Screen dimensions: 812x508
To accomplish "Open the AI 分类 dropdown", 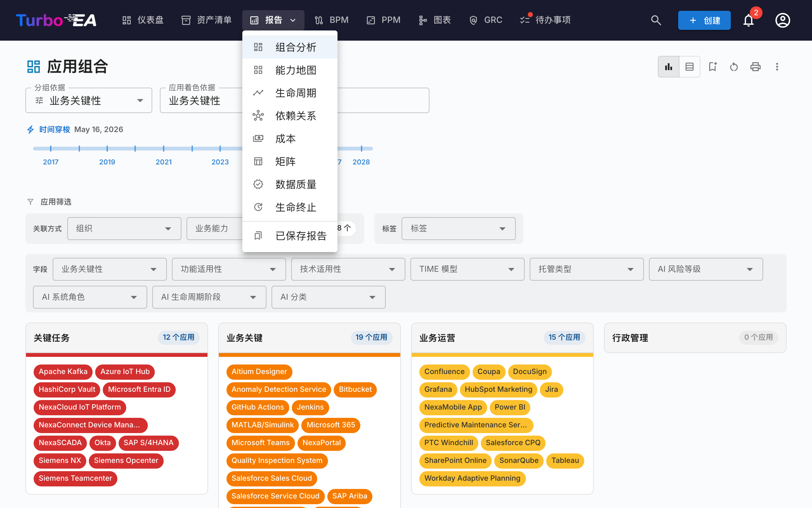I will 329,297.
